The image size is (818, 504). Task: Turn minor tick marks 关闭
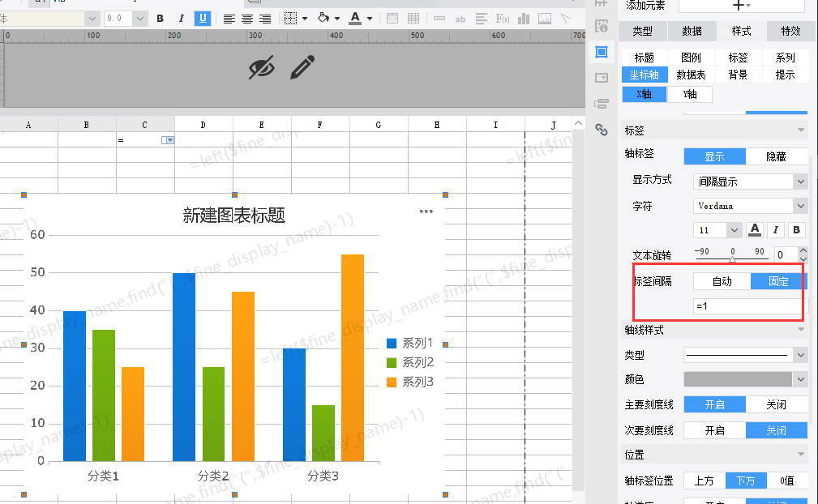(x=777, y=430)
